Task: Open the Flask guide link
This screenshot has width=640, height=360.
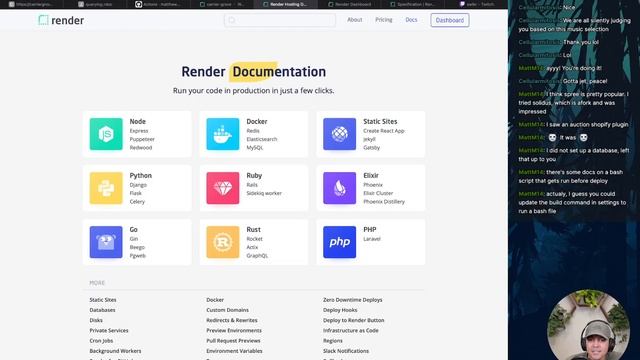Action: coord(136,193)
